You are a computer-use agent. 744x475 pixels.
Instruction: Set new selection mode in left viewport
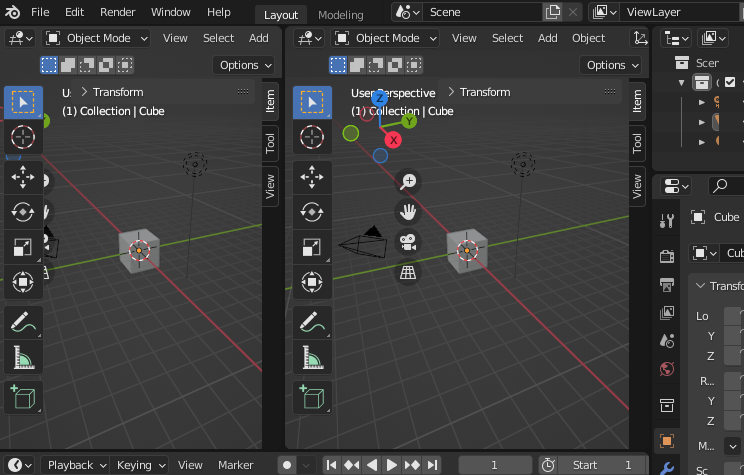coord(49,65)
